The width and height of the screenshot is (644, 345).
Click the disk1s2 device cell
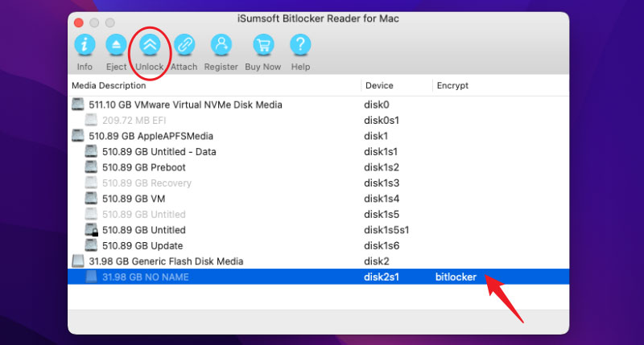point(381,167)
